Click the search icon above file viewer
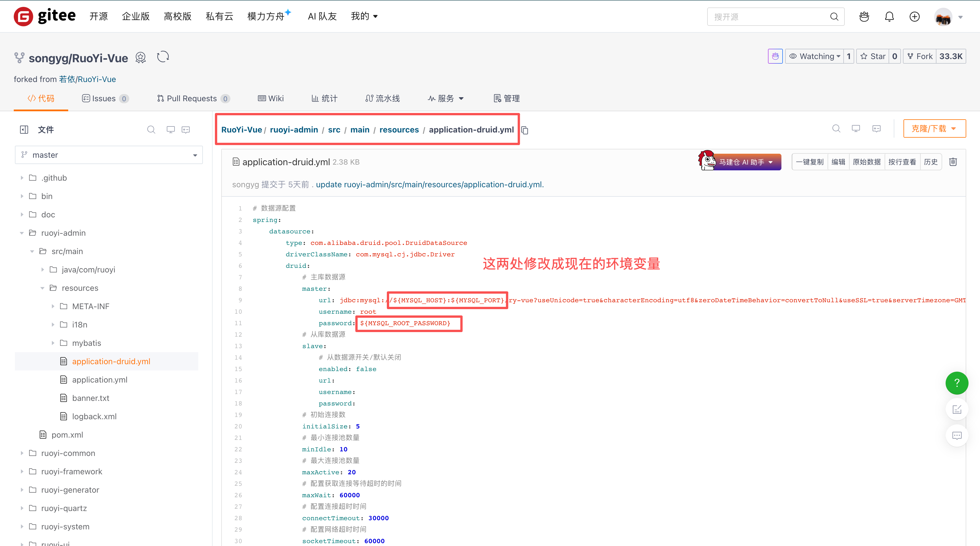This screenshot has width=980, height=546. (836, 128)
